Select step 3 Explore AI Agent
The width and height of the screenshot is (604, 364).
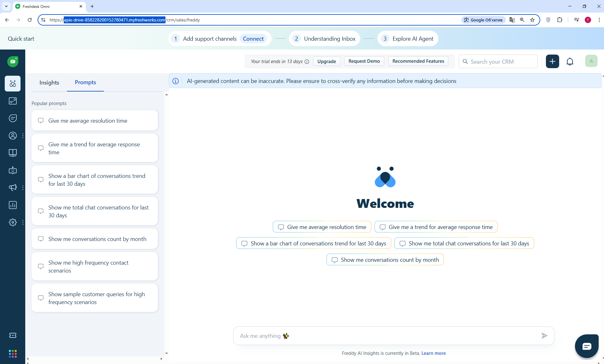(408, 38)
